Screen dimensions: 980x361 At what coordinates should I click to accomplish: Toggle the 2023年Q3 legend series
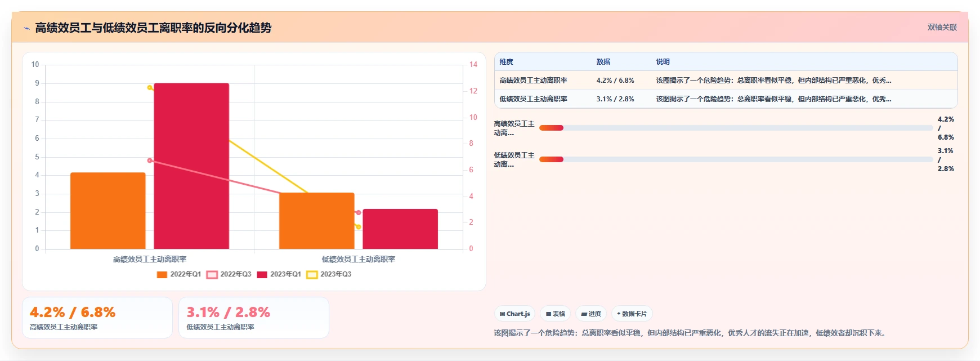329,274
